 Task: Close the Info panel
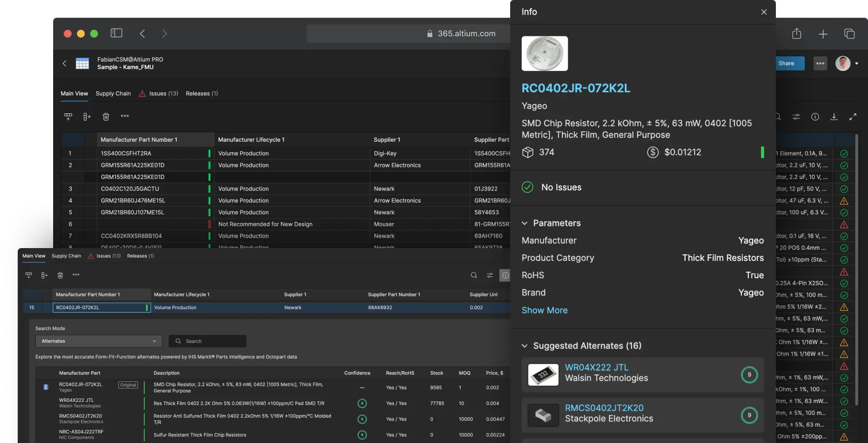764,12
